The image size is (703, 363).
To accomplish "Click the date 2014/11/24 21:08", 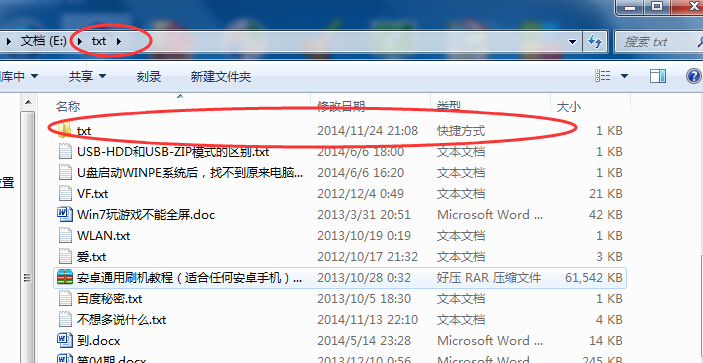I will (x=367, y=130).
